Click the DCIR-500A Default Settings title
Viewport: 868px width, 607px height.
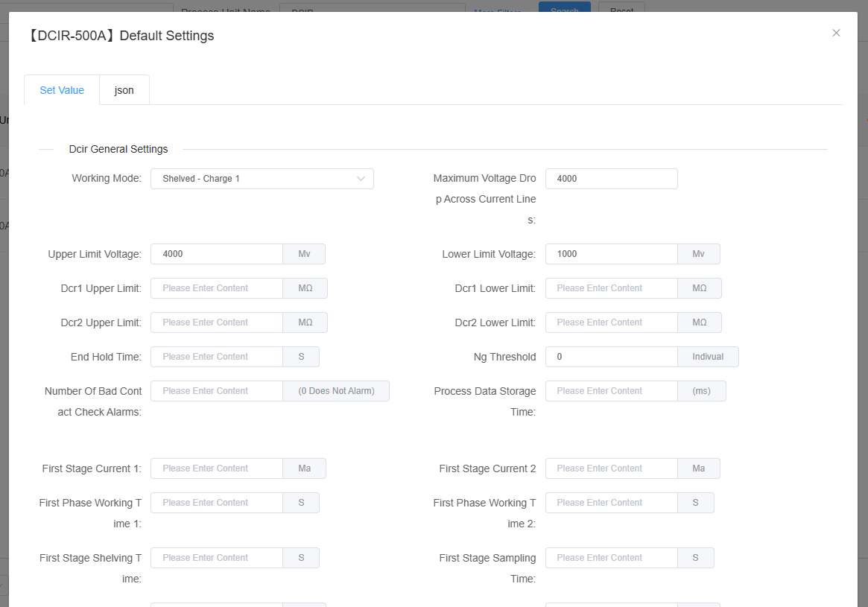click(x=119, y=36)
